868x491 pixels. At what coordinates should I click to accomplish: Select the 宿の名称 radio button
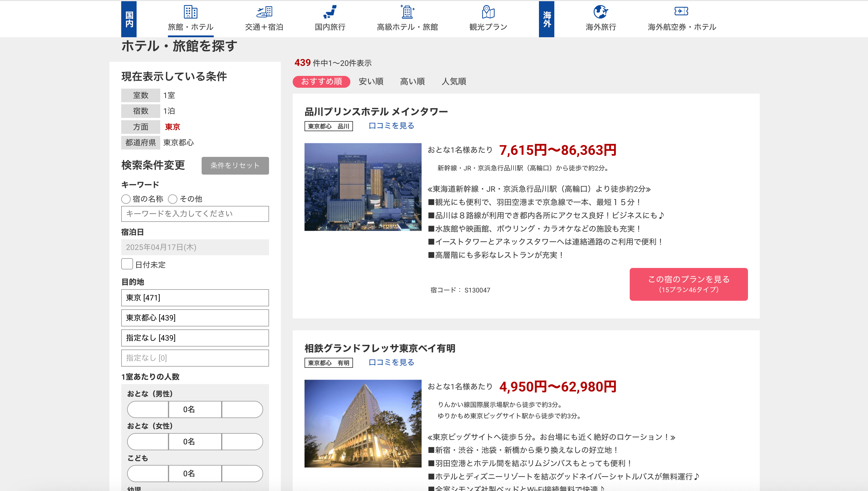click(x=126, y=199)
